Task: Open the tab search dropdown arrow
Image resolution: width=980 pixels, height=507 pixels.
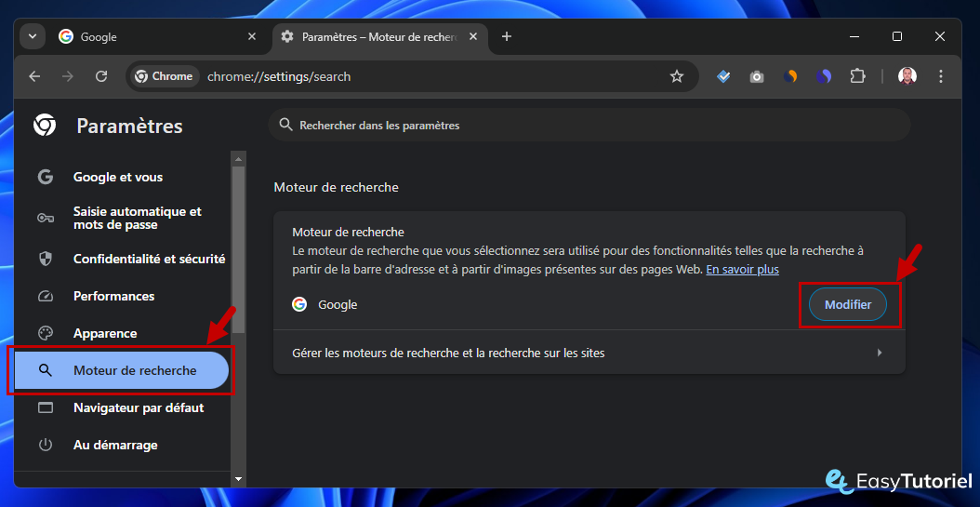Action: tap(33, 36)
